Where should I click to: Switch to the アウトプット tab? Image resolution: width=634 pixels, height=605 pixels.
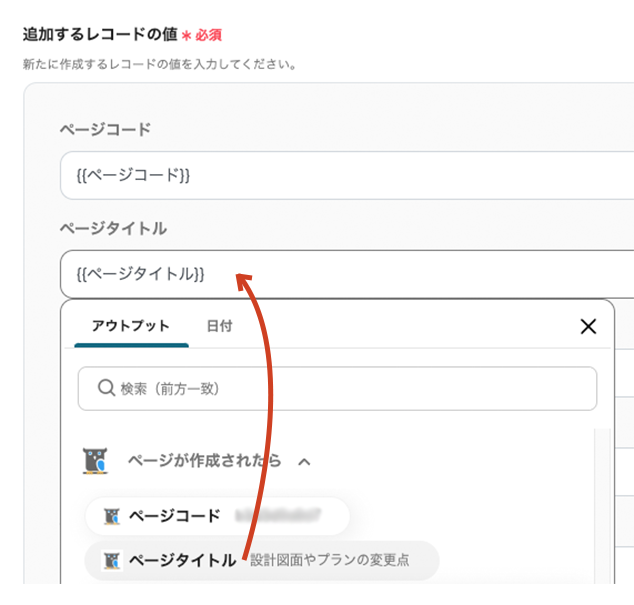pos(131,326)
